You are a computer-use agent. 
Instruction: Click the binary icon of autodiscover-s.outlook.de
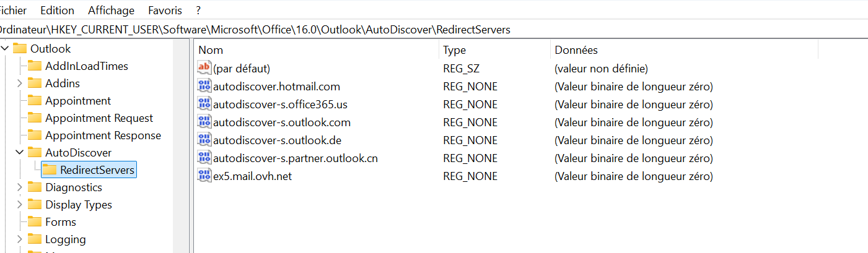pyautogui.click(x=204, y=140)
